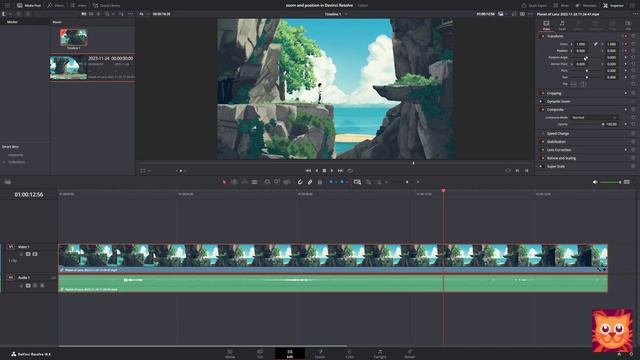
Task: Expand the Super Scale section header
Action: (556, 167)
